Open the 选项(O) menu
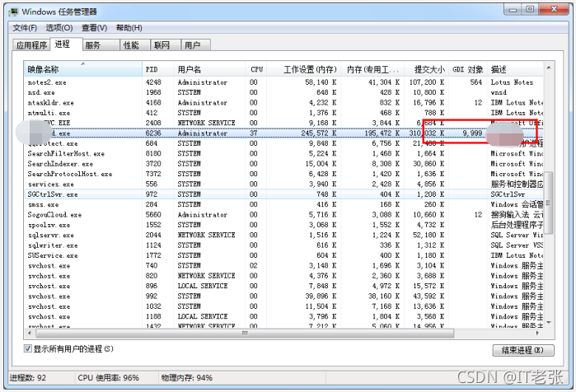This screenshot has width=576, height=392. tap(59, 28)
